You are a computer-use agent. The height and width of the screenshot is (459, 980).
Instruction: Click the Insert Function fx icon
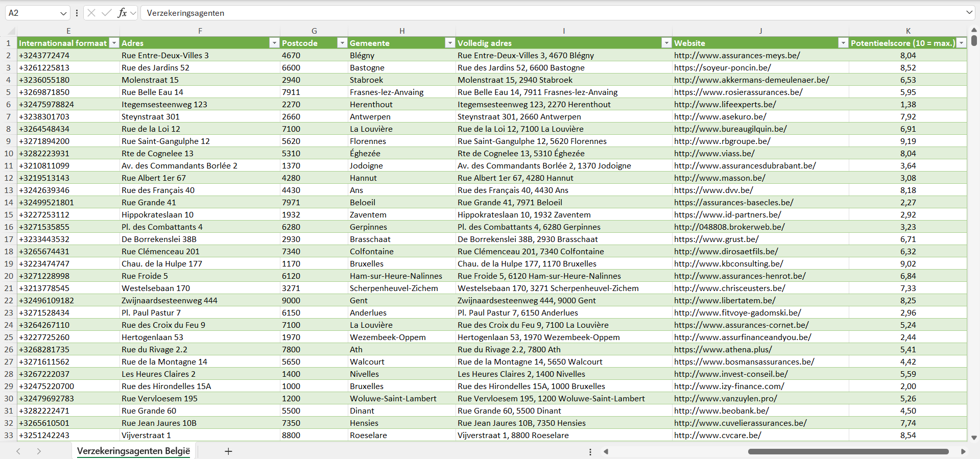(x=122, y=13)
